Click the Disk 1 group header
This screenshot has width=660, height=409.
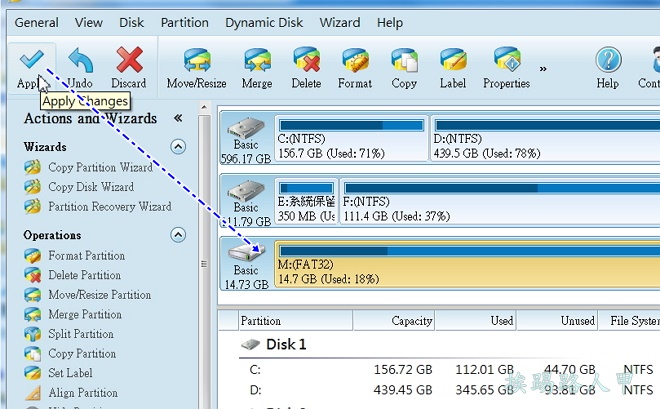[x=286, y=345]
